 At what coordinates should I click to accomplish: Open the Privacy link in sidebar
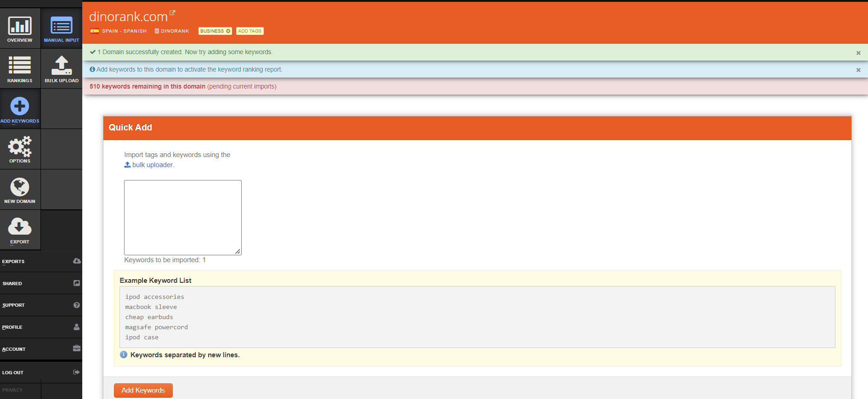point(12,390)
